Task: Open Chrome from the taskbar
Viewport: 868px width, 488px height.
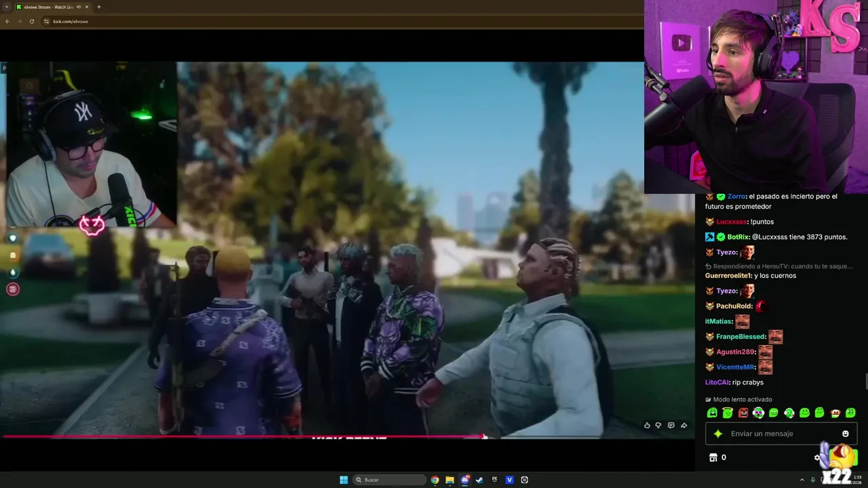Action: pos(435,480)
